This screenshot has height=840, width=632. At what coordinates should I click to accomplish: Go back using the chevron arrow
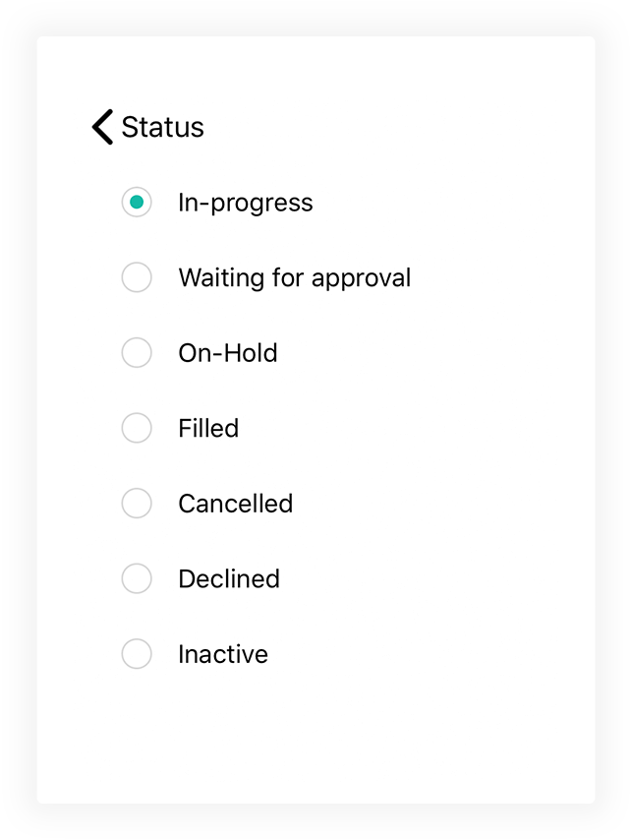[x=102, y=127]
